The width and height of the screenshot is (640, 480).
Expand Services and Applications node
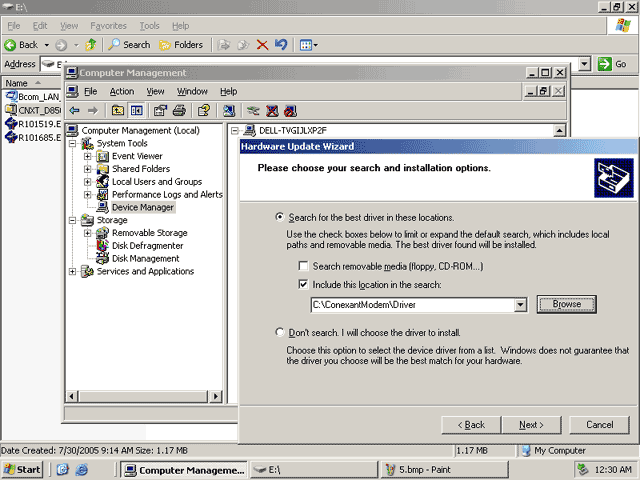pos(72,271)
